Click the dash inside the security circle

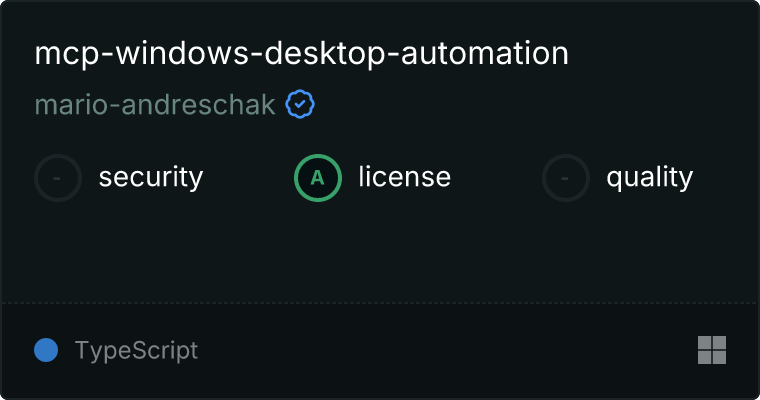(x=57, y=179)
